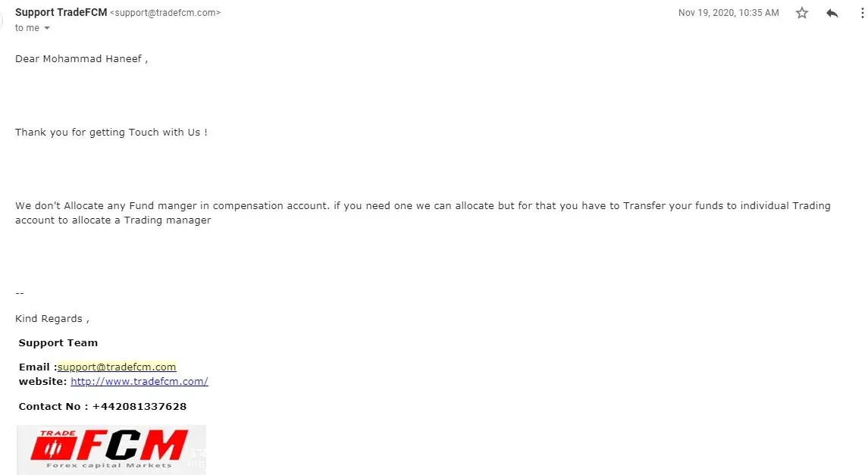The image size is (868, 475).
Task: Click the "--" signature separator
Action: pyautogui.click(x=20, y=293)
